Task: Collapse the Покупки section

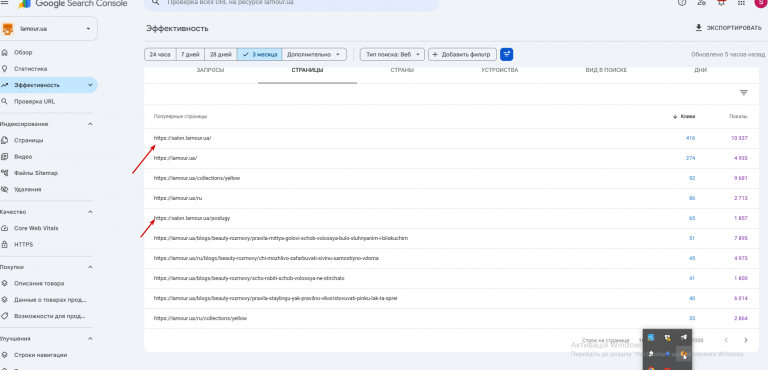Action: pyautogui.click(x=90, y=267)
